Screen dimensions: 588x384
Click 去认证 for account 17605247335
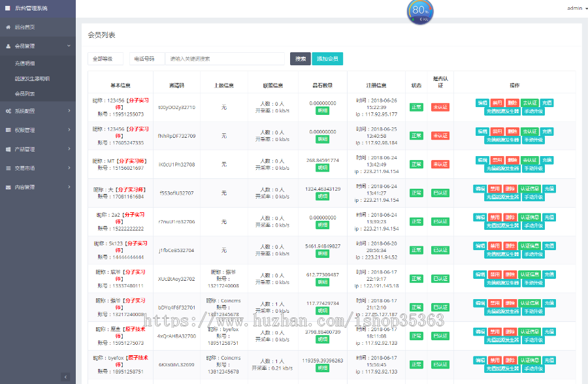click(x=530, y=132)
